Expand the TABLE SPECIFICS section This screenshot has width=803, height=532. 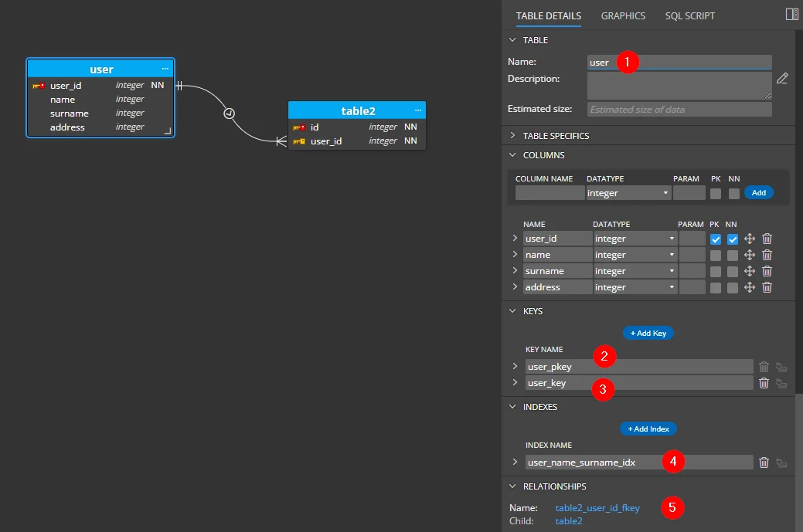coord(512,135)
